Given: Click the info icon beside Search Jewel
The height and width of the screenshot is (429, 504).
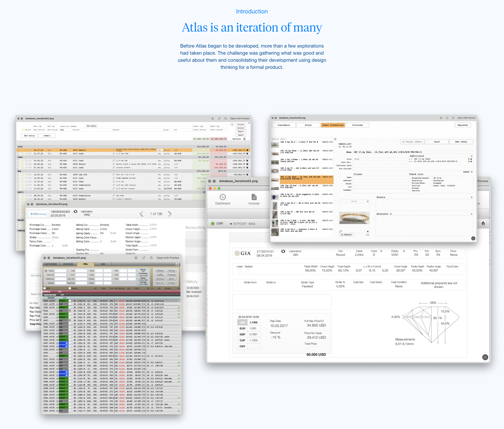Looking at the screenshot, I should [335, 139].
